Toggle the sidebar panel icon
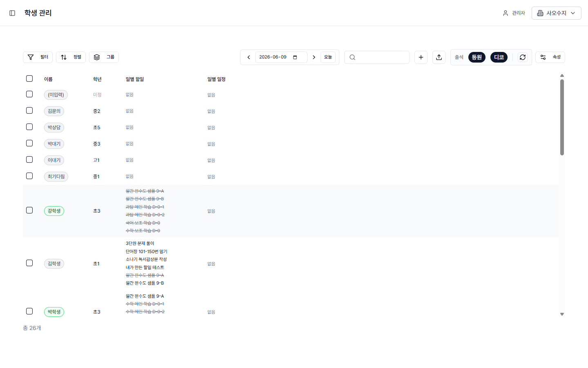Viewport: 588px width, 368px height. pyautogui.click(x=12, y=13)
